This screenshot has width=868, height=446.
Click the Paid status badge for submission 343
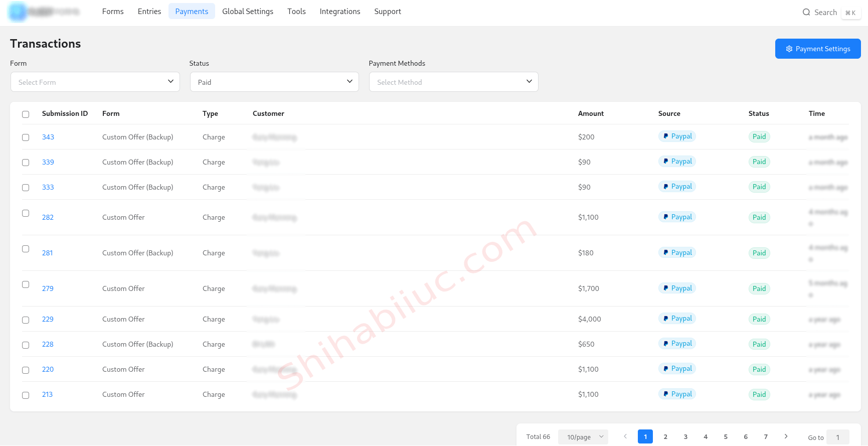click(759, 136)
